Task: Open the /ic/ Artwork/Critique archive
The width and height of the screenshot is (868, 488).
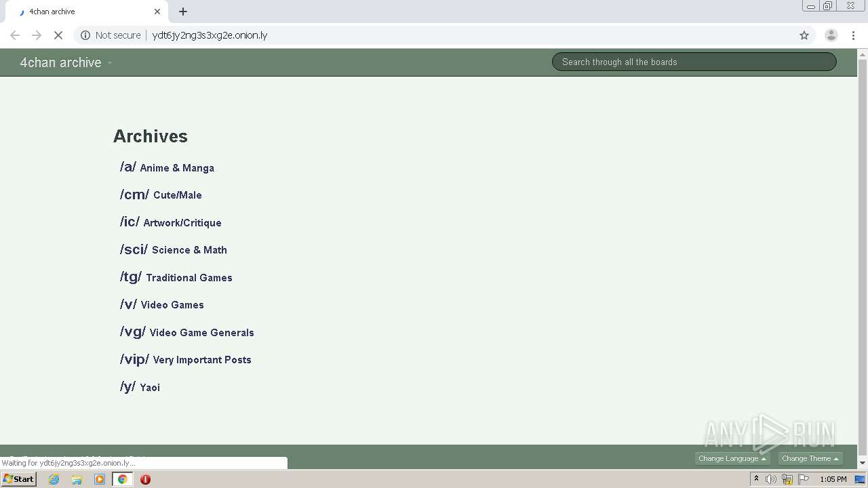Action: [171, 222]
